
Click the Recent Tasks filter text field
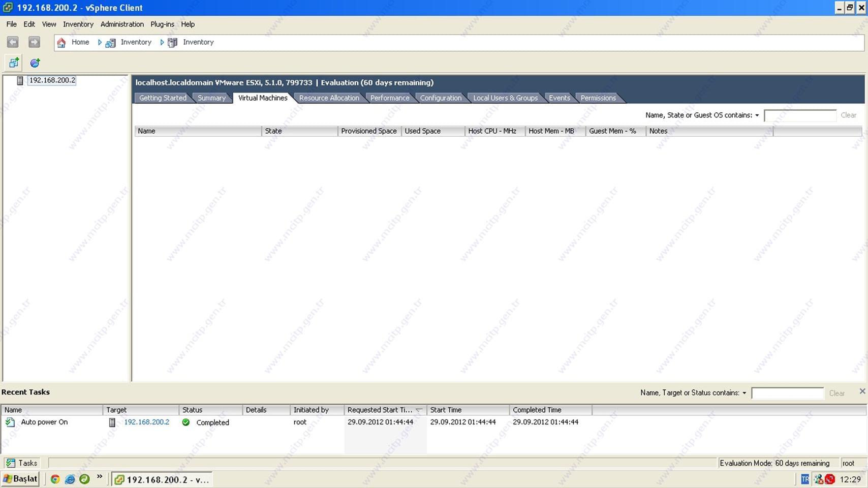[787, 393]
